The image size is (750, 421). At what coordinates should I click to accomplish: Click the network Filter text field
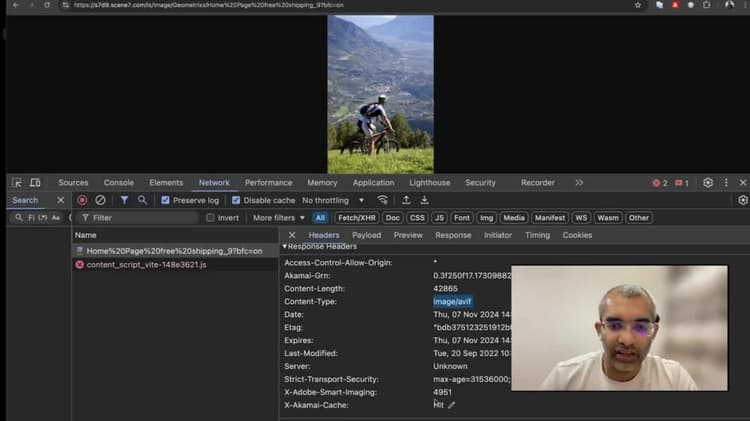pos(140,217)
